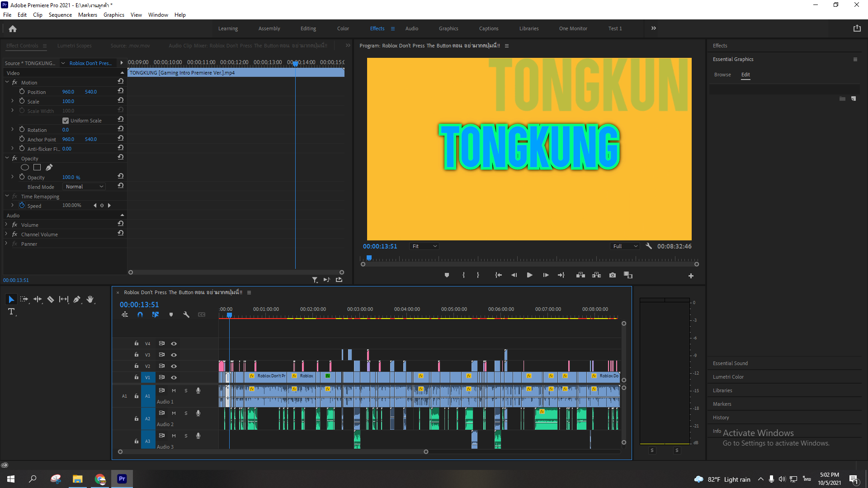This screenshot has height=488, width=868.
Task: Collapse the Motion effect
Action: pos(7,82)
